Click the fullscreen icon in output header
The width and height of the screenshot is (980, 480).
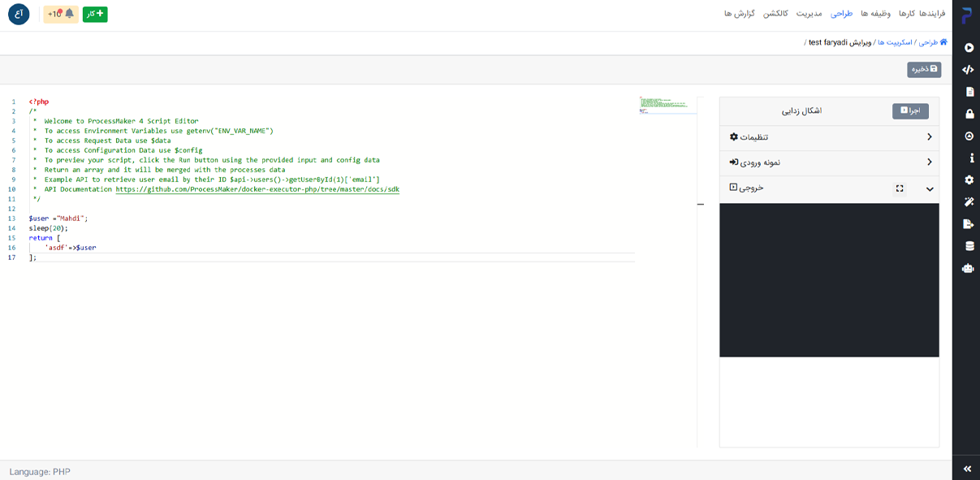click(900, 188)
